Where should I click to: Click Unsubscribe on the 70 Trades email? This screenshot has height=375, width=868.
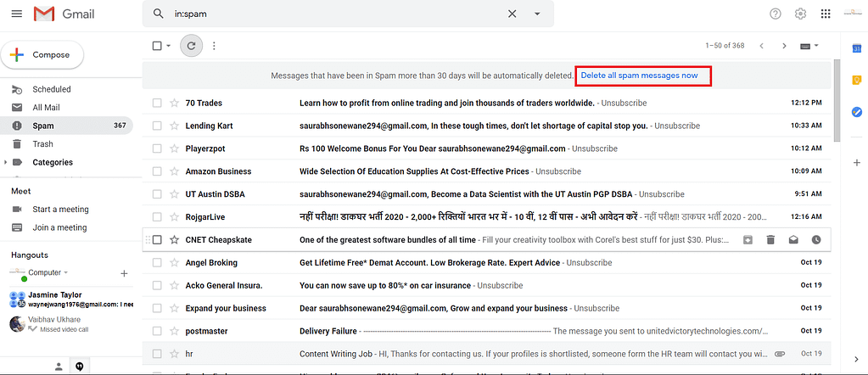(x=624, y=103)
